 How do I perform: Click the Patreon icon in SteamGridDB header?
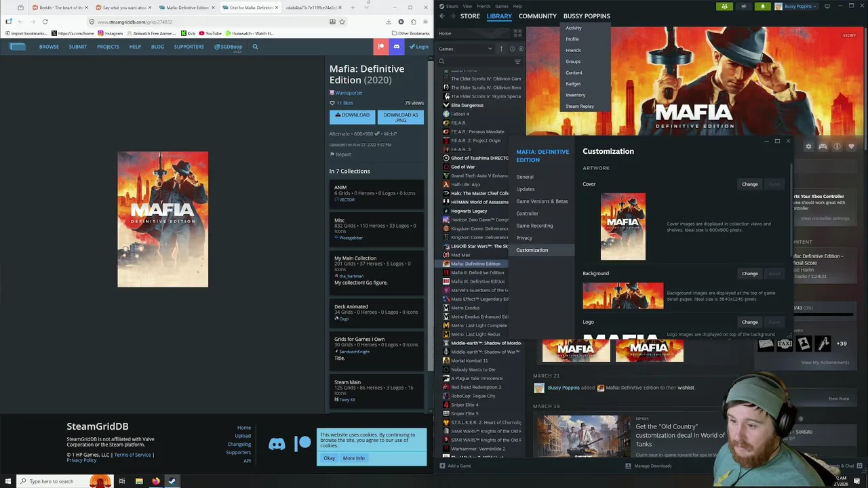(x=381, y=47)
